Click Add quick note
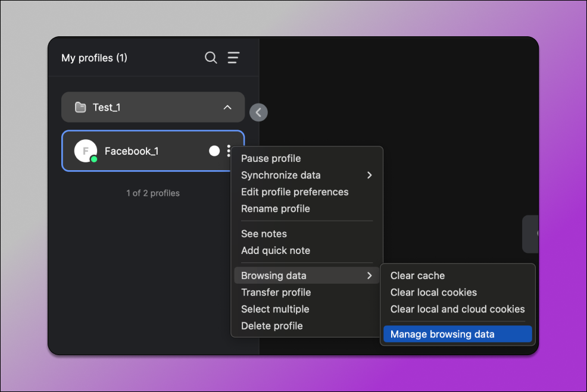587x392 pixels. (276, 250)
